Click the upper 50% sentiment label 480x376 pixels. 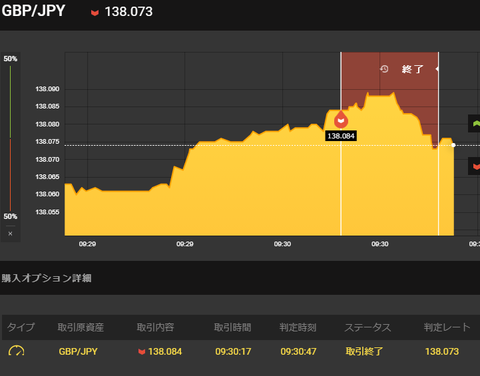[x=10, y=59]
